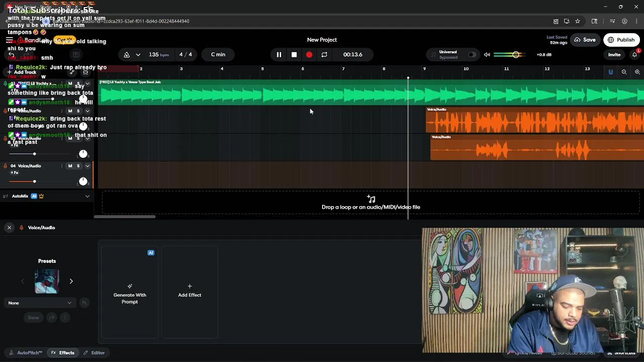Close the Voice/Audio effects panel

(x=9, y=228)
